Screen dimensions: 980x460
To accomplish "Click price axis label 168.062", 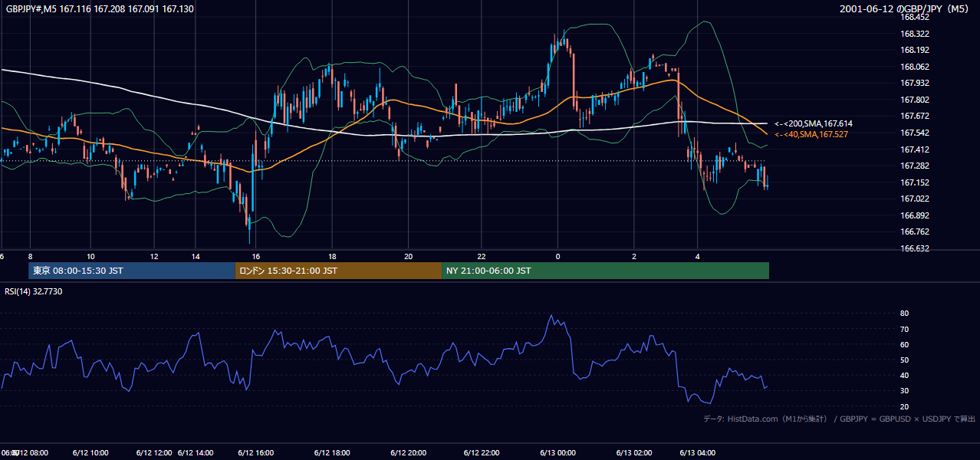I will pos(914,67).
